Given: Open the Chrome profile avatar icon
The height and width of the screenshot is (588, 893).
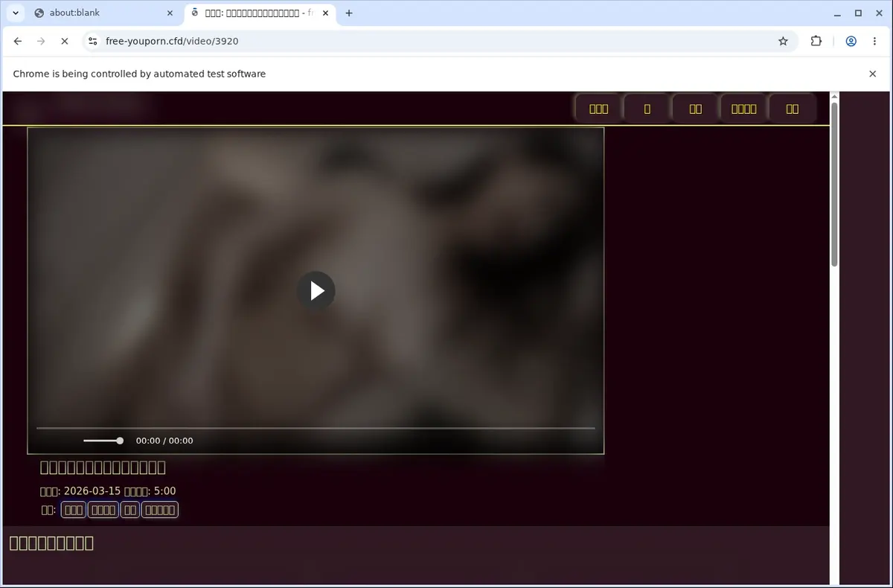Looking at the screenshot, I should 851,42.
